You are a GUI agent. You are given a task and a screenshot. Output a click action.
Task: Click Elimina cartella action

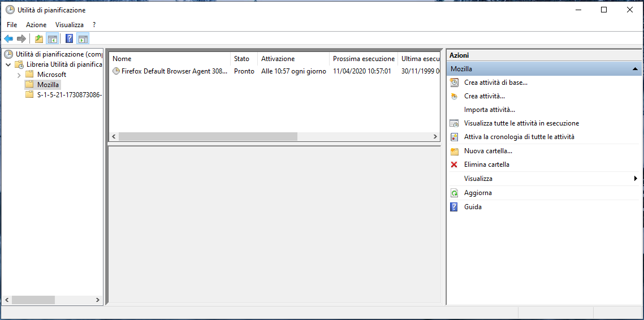487,165
